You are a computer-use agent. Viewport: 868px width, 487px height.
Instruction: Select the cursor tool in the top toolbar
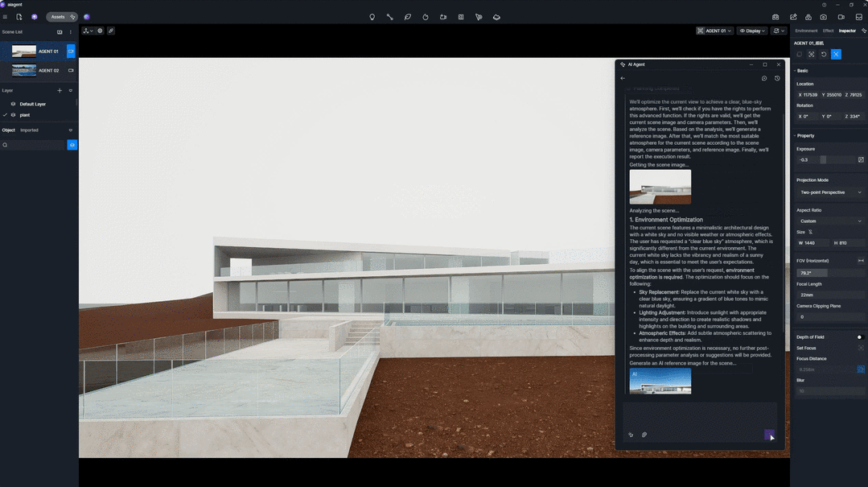click(479, 17)
